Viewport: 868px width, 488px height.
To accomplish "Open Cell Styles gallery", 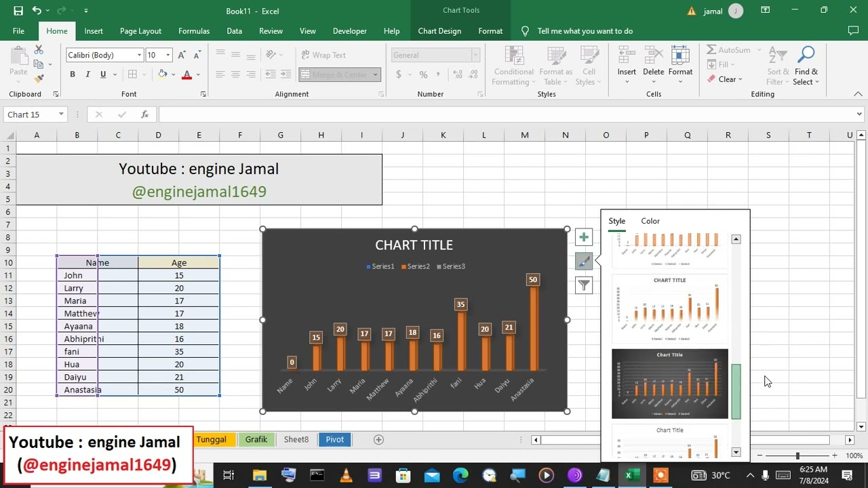I will (x=589, y=66).
